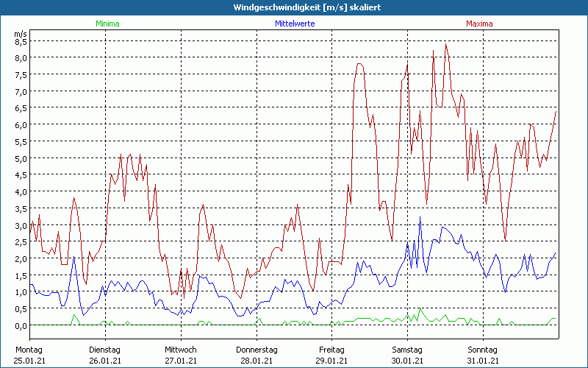
Task: Click the 'Dienstag' day label
Action: (104, 350)
